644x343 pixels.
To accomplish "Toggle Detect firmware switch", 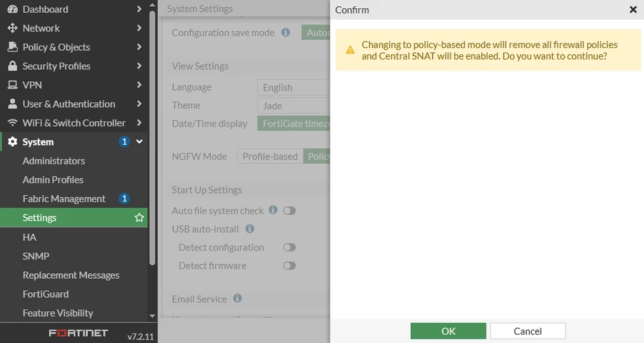I will pyautogui.click(x=289, y=266).
